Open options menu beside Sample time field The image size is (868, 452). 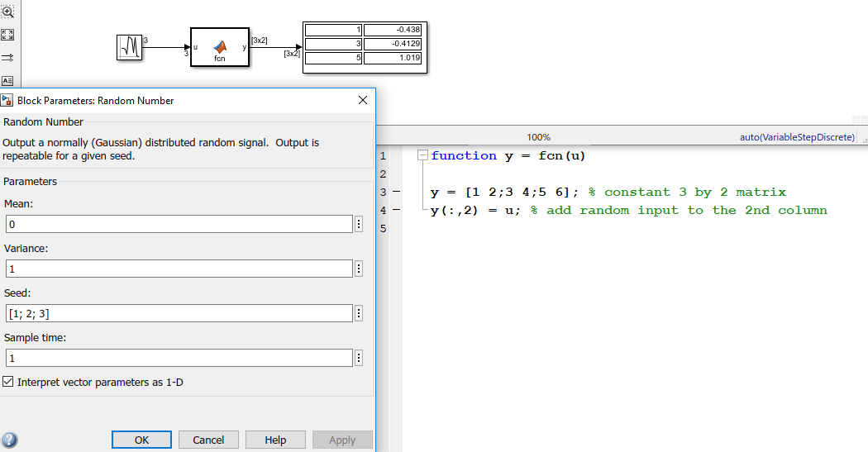coord(359,358)
